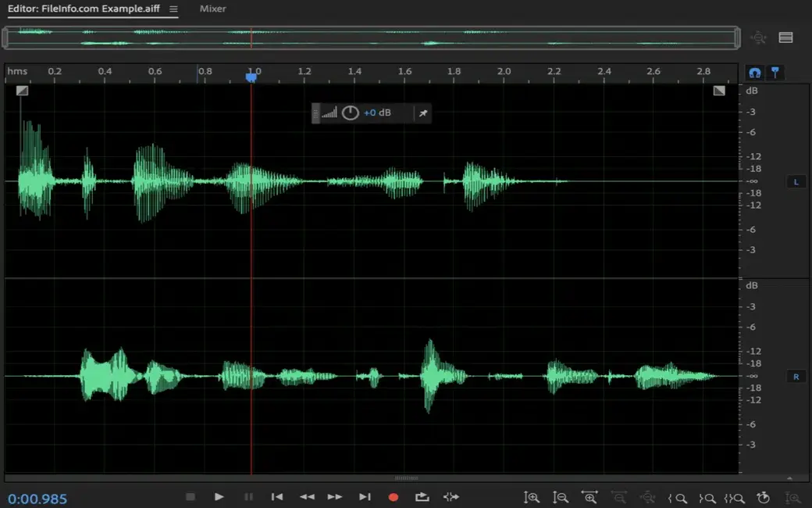Click the small arrow at scrollbar right end
This screenshot has height=508, width=812.
click(789, 478)
